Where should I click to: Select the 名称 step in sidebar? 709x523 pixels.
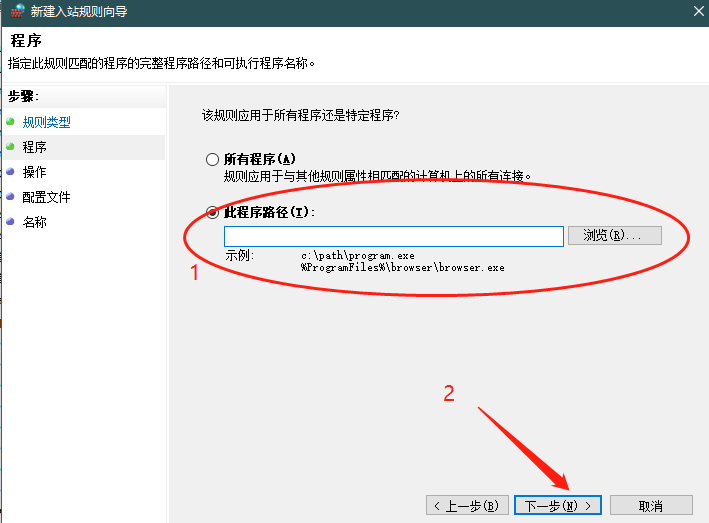(x=34, y=222)
